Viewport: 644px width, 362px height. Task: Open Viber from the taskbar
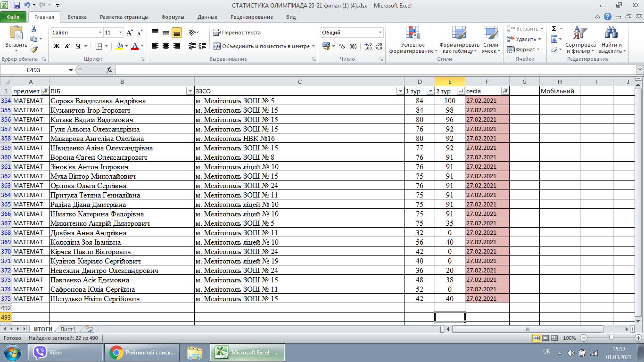pyautogui.click(x=66, y=353)
